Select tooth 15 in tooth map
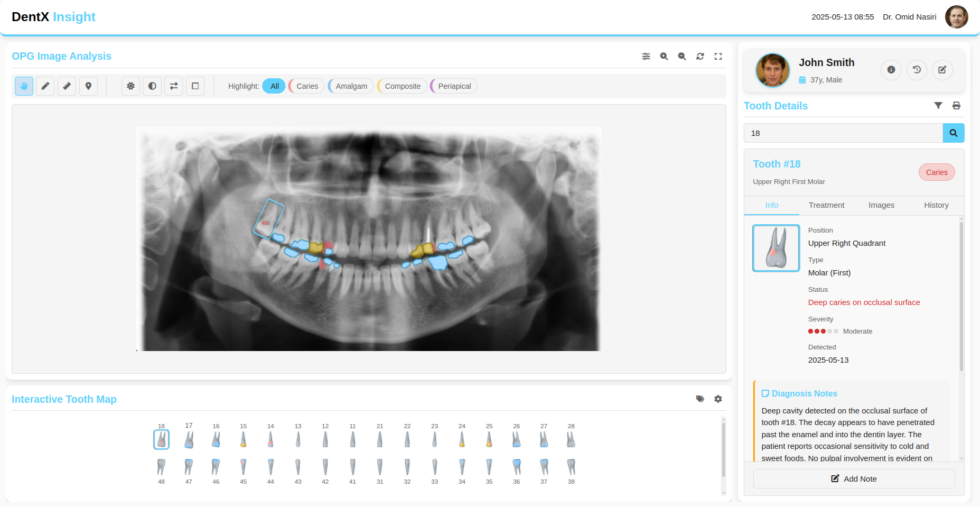This screenshot has height=507, width=980. pyautogui.click(x=244, y=439)
